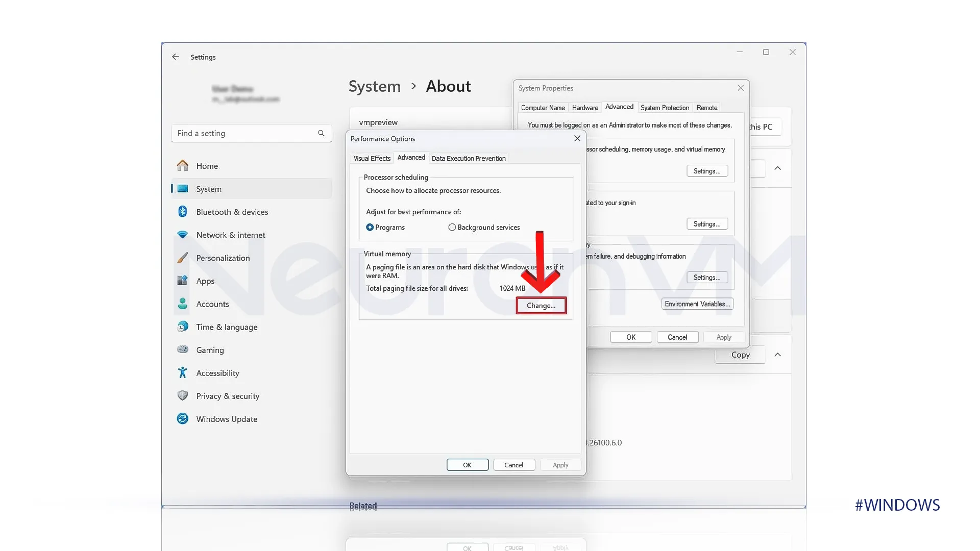The image size is (980, 551).
Task: Cancel Performance Options dialog
Action: 513,464
